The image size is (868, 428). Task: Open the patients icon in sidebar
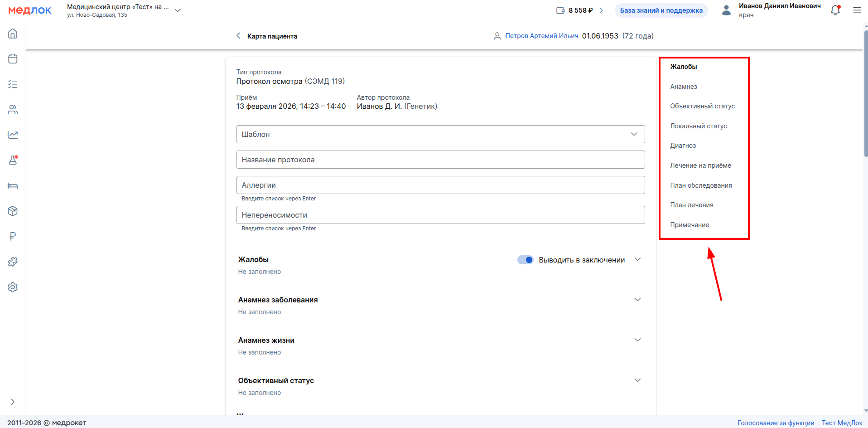pos(13,110)
